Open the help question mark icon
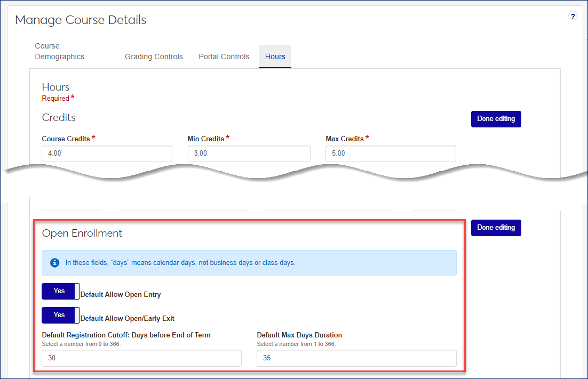The image size is (588, 379). point(573,16)
